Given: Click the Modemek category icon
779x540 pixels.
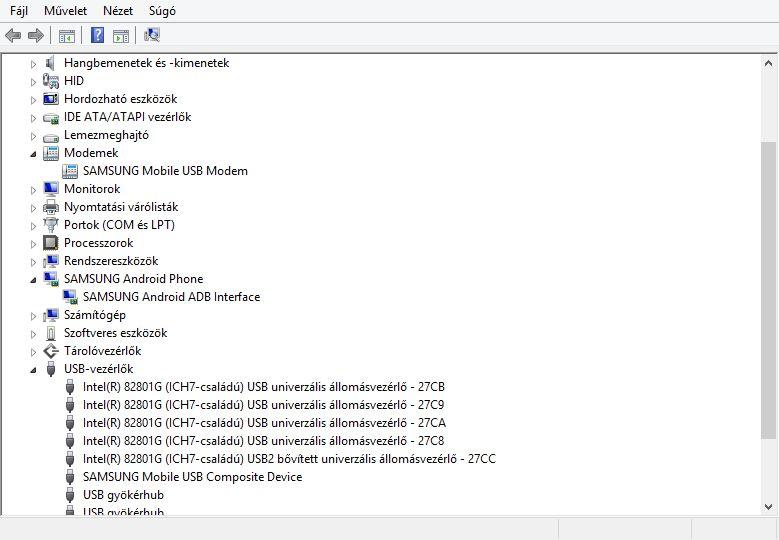Looking at the screenshot, I should [x=51, y=153].
